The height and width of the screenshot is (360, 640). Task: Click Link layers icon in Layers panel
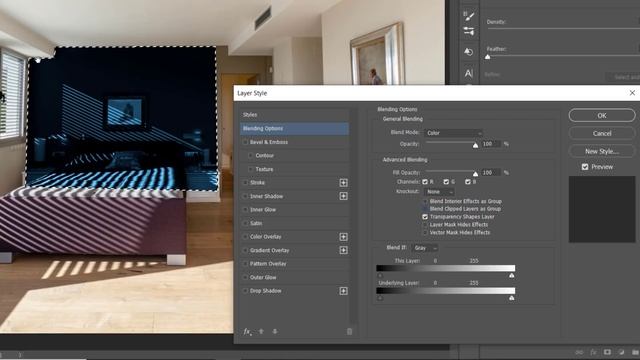pyautogui.click(x=579, y=352)
